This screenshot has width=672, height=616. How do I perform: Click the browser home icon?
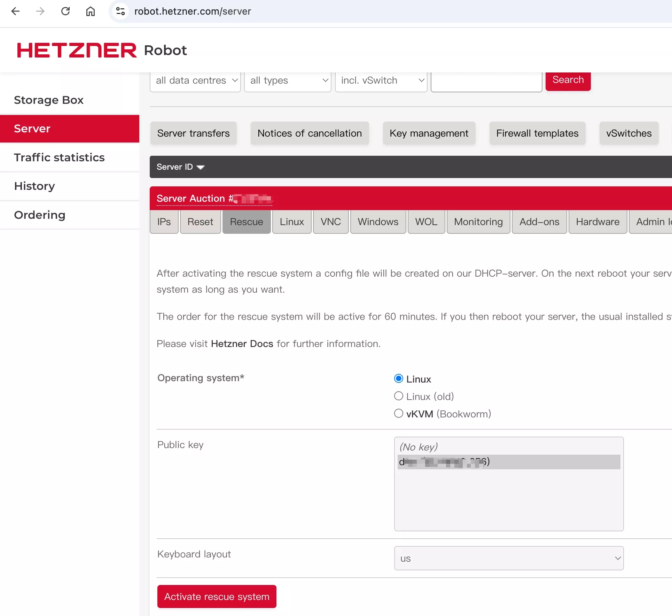[91, 11]
